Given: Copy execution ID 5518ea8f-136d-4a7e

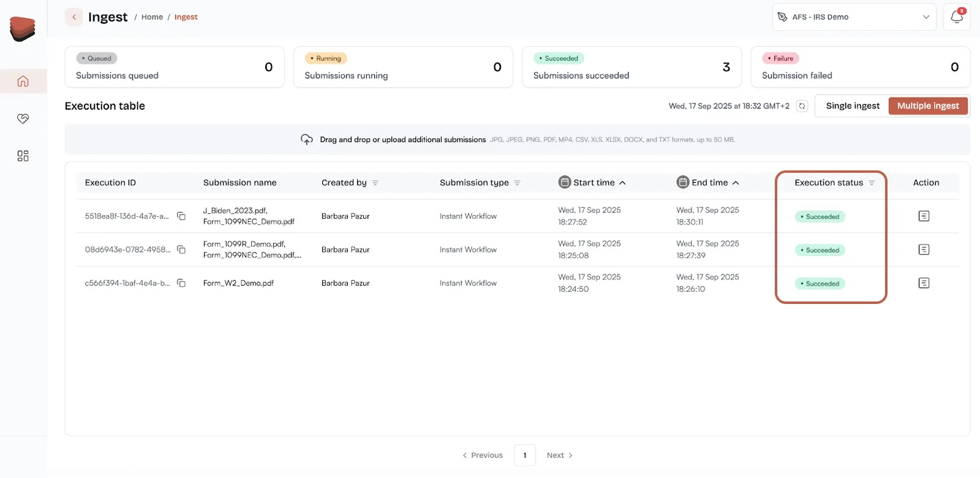Looking at the screenshot, I should 181,216.
